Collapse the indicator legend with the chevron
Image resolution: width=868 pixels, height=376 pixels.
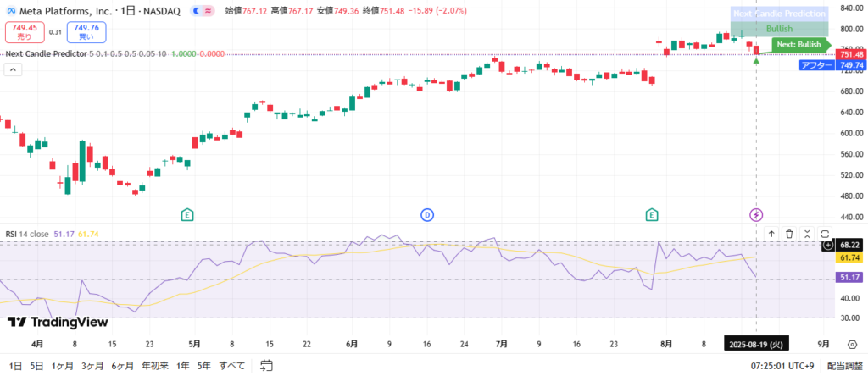[14, 69]
